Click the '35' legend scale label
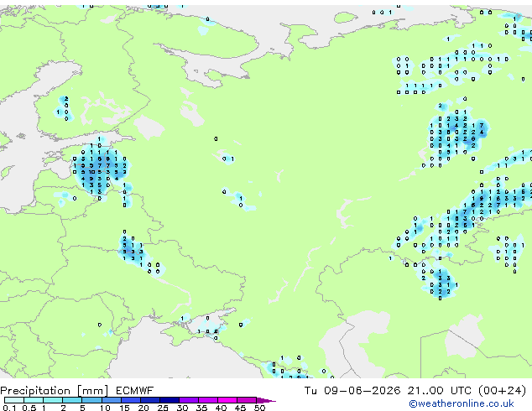This screenshot has height=411, width=532. (x=201, y=408)
